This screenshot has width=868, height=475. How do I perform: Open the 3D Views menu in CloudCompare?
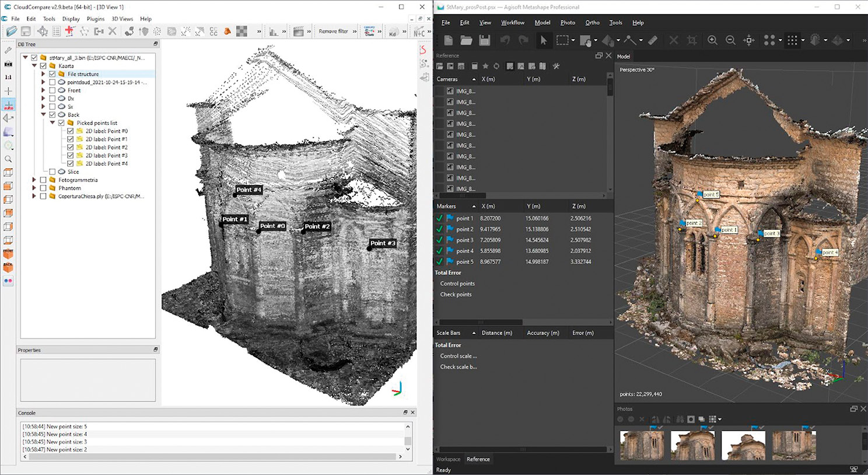tap(123, 19)
